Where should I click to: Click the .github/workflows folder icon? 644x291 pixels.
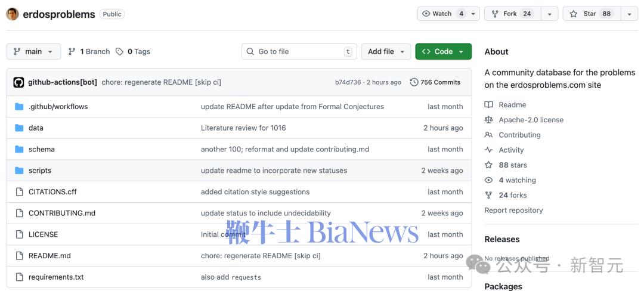coord(19,107)
